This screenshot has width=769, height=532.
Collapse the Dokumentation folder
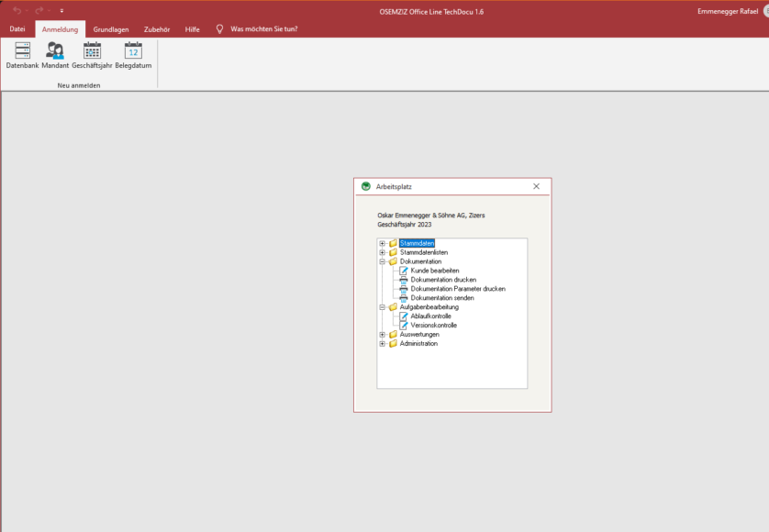click(383, 261)
